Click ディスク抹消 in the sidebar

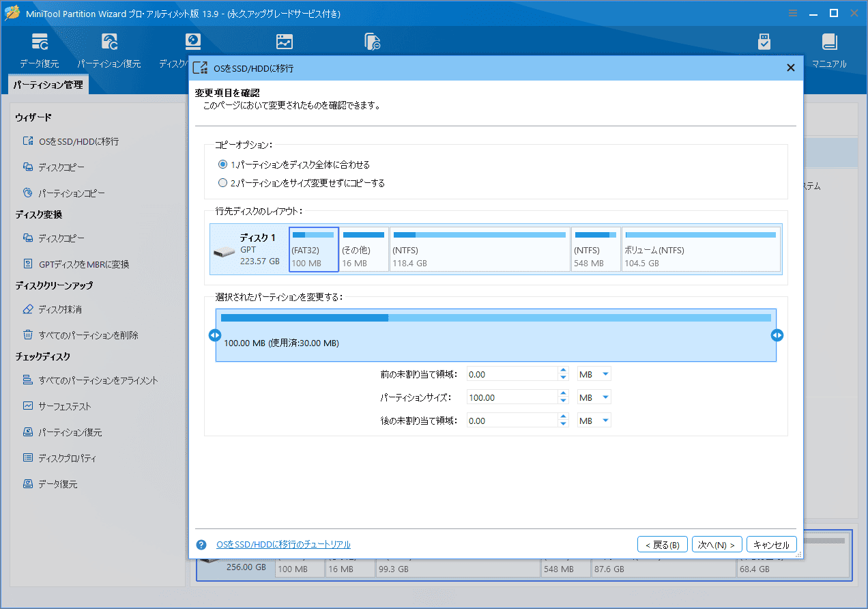(x=52, y=309)
